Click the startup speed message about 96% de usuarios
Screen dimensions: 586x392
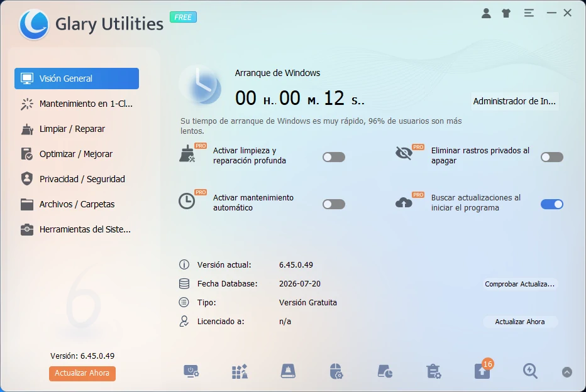click(321, 126)
